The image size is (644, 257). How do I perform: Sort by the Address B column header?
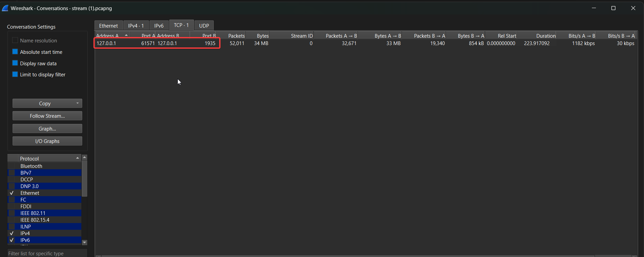173,35
